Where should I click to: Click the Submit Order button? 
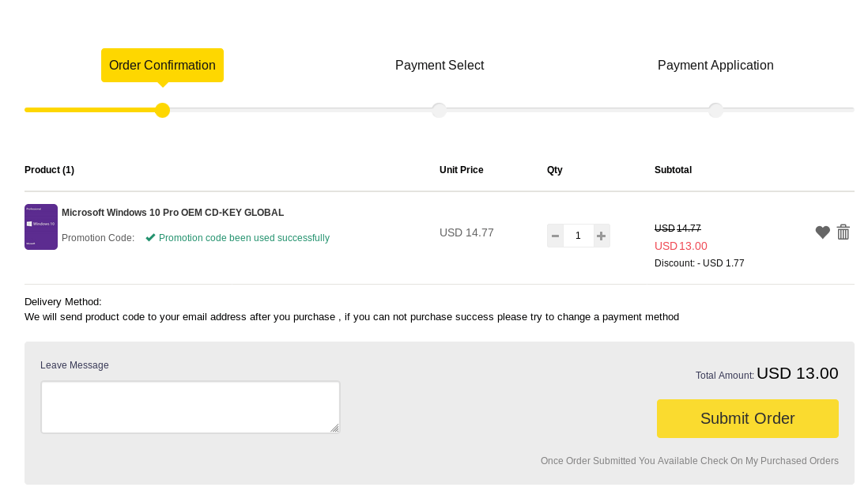pos(747,418)
